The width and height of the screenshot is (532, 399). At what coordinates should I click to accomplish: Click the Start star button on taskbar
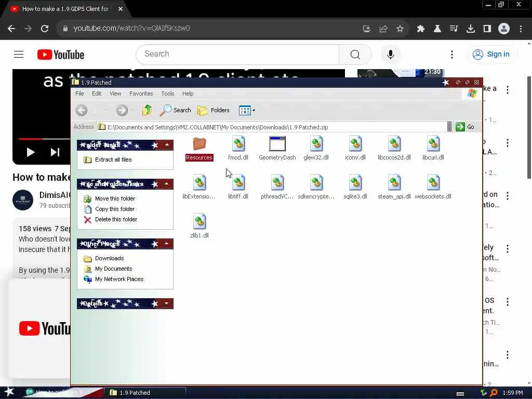[8, 392]
